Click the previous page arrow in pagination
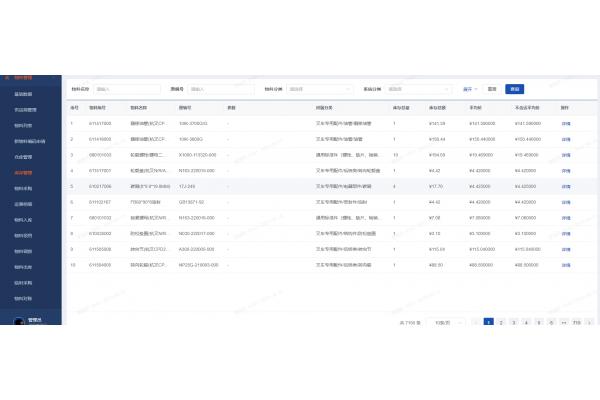600x400 pixels. tap(475, 323)
